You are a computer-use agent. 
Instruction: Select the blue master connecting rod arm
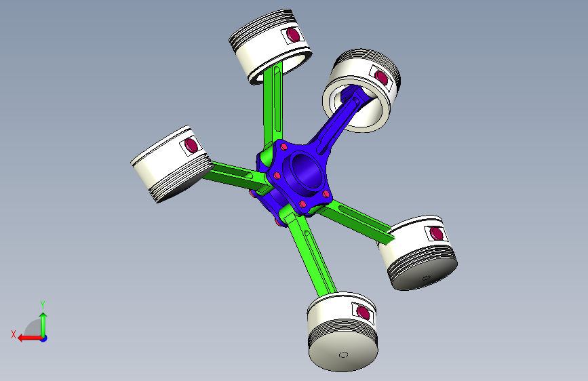click(336, 125)
